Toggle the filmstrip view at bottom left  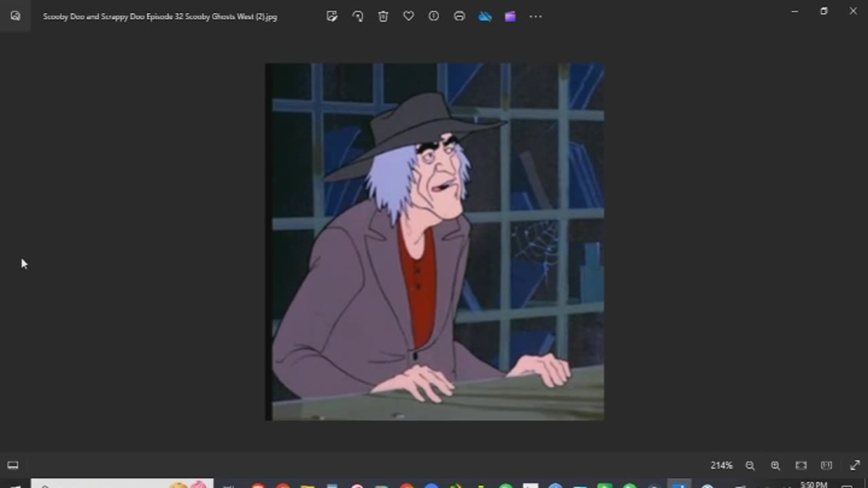click(13, 465)
